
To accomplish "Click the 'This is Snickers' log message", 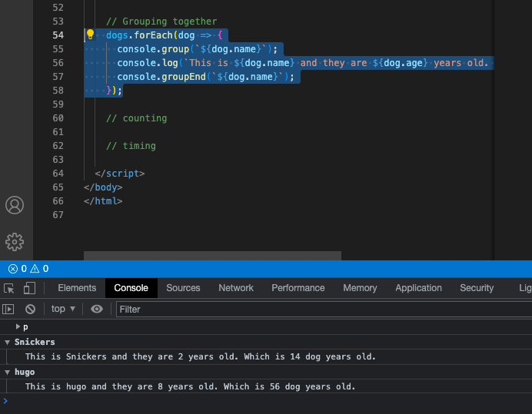I will [201, 356].
